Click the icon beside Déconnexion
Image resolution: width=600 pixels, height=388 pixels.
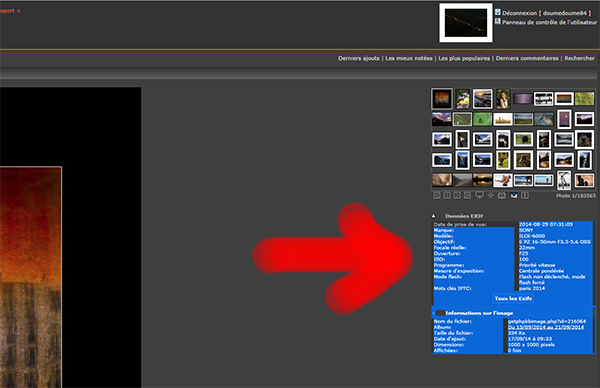pyautogui.click(x=497, y=12)
